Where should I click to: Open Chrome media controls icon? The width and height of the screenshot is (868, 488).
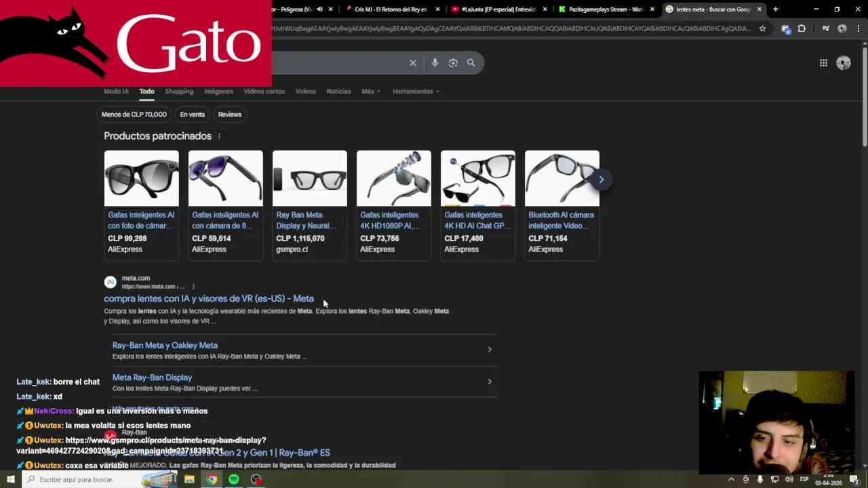click(x=825, y=28)
